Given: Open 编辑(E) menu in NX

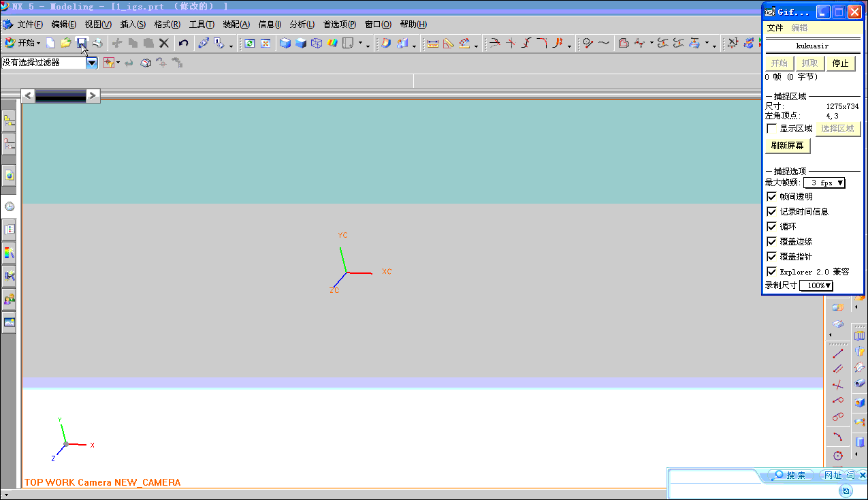Looking at the screenshot, I should [x=64, y=25].
